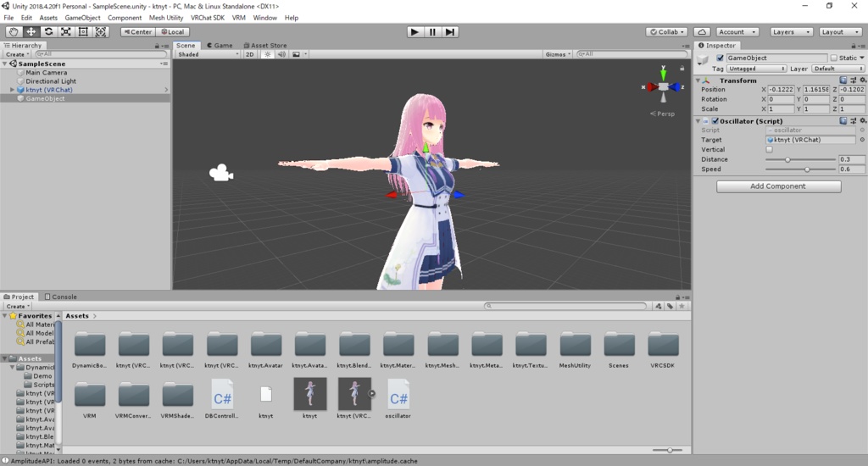Open Transform component help icon
This screenshot has height=466, width=868.
[x=843, y=80]
